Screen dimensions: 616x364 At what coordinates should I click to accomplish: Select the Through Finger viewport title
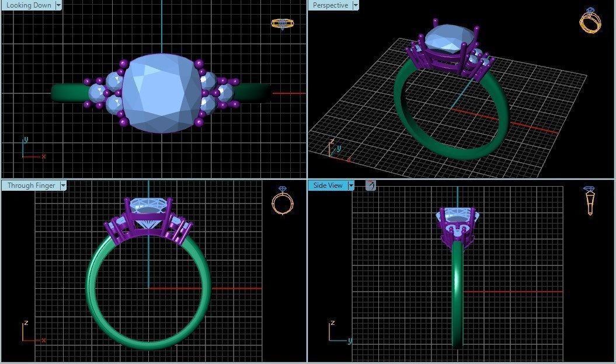coord(31,185)
